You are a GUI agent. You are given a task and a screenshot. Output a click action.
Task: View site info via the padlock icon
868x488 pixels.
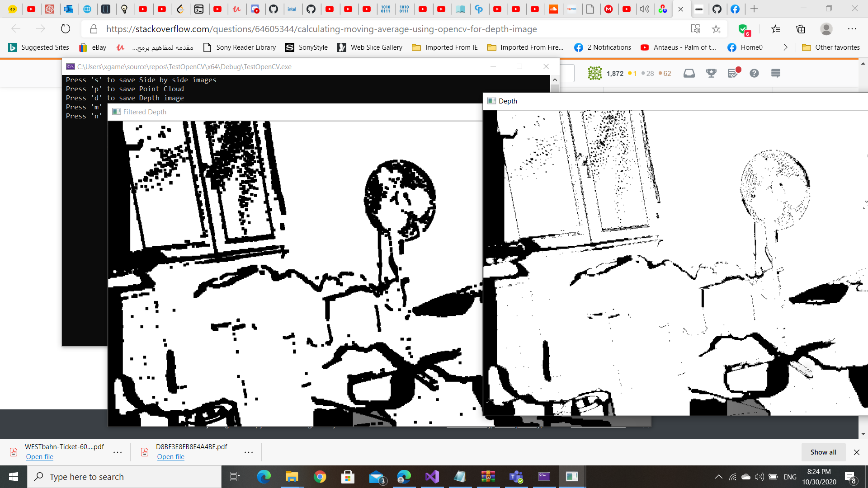(94, 29)
